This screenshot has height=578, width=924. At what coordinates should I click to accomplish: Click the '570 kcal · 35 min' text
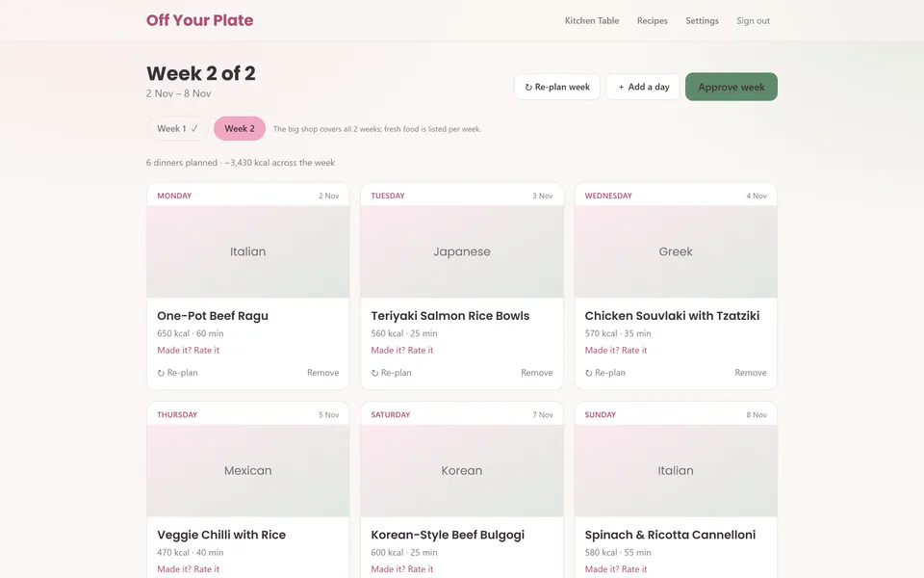[618, 333]
